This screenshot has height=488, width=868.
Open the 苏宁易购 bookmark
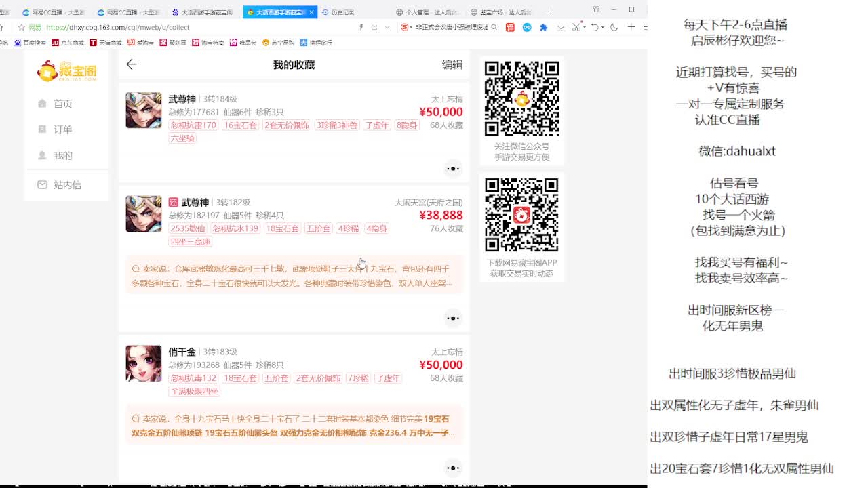279,43
